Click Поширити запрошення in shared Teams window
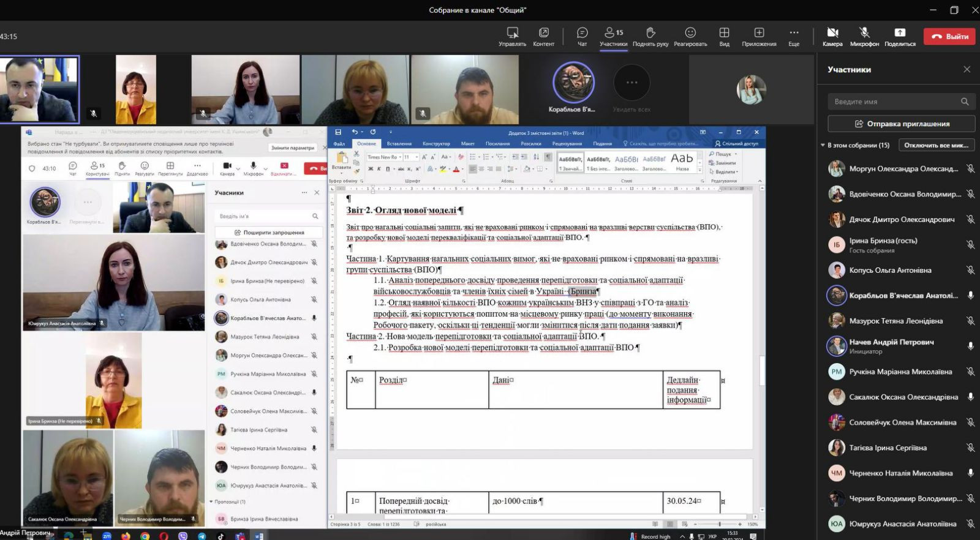This screenshot has height=540, width=980. [269, 233]
